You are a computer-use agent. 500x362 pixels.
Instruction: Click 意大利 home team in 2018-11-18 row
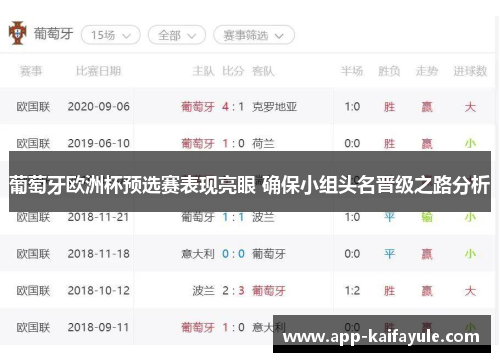point(198,254)
